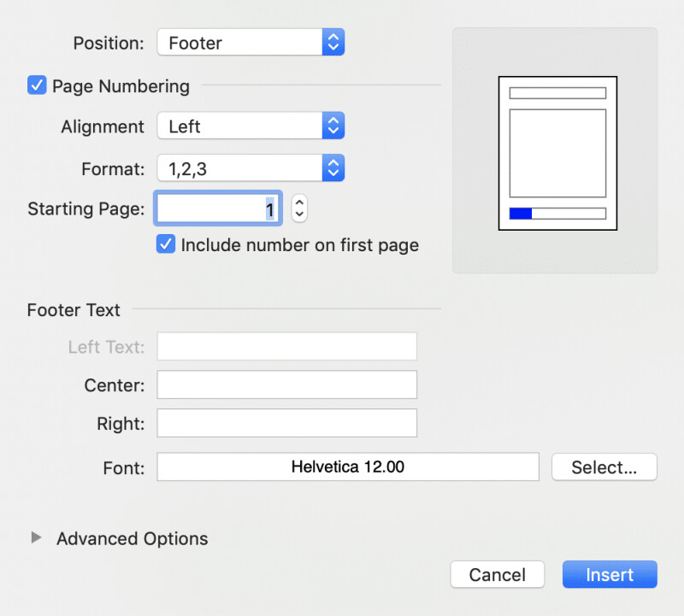Open the font picker via Select button
The width and height of the screenshot is (684, 616).
604,467
